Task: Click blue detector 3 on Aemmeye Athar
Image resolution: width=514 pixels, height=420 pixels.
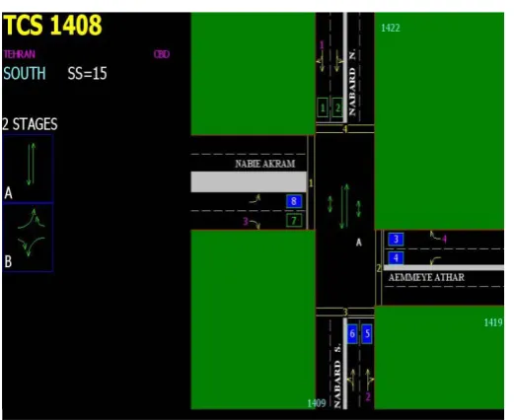Action: pos(396,240)
